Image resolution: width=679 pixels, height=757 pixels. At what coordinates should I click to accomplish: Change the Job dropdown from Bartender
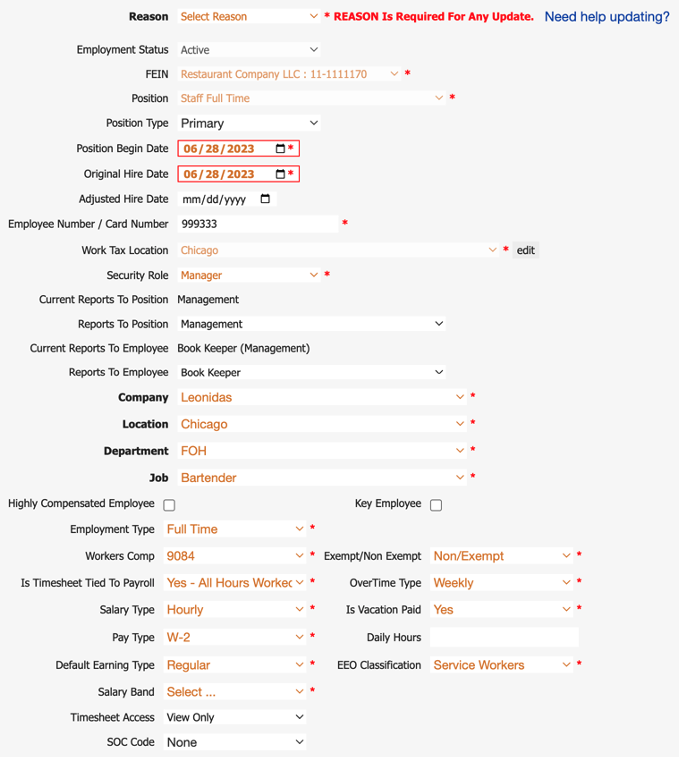click(x=321, y=478)
